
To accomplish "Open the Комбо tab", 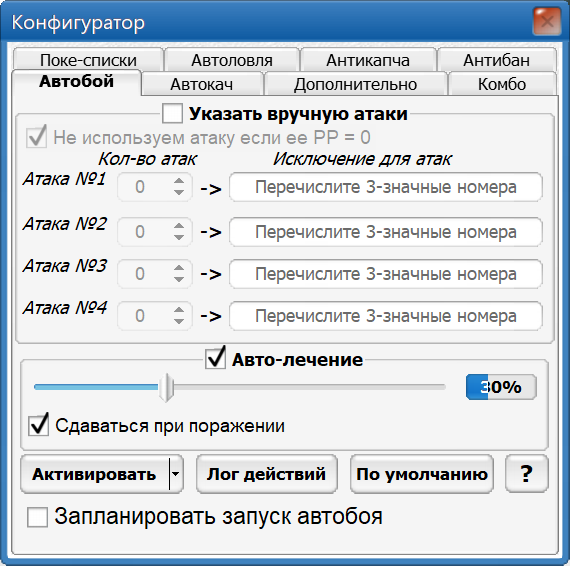I will (502, 84).
